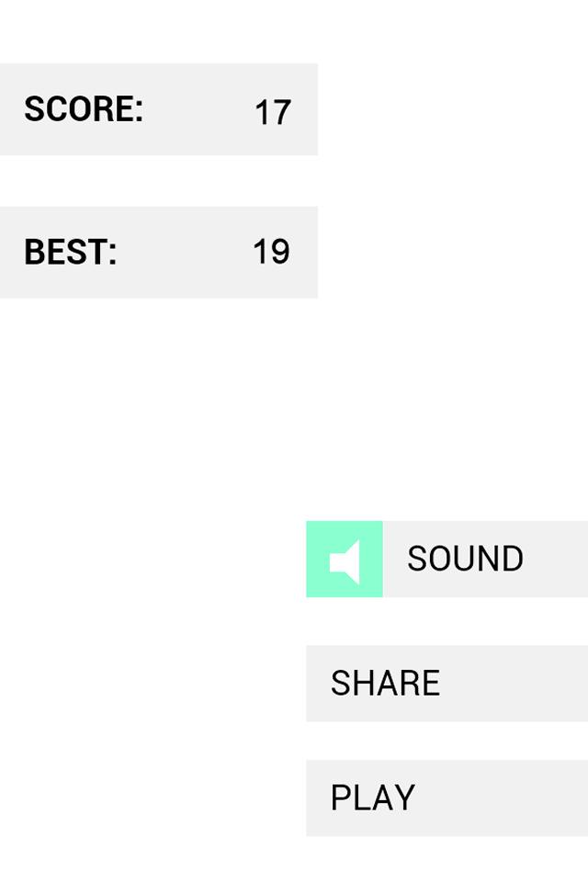Tap the bold BEST: text

(71, 252)
